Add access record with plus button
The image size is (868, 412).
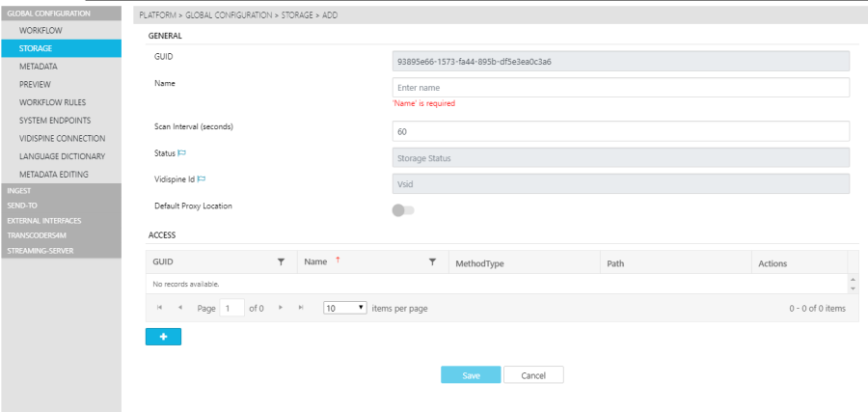click(x=163, y=337)
